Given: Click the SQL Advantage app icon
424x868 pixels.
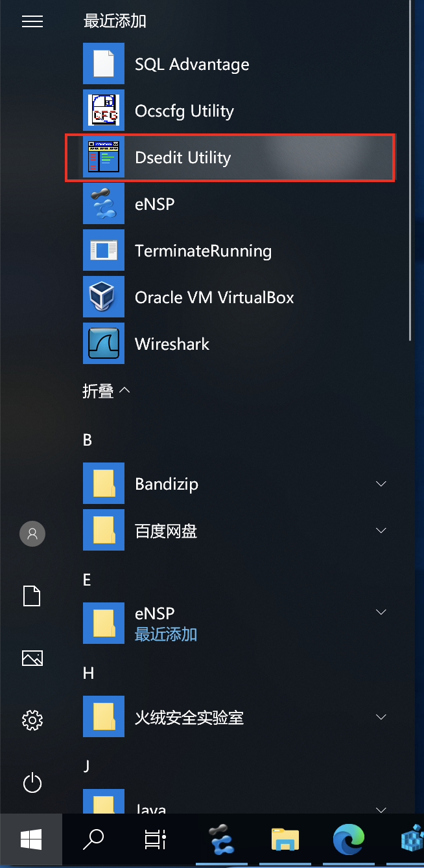Looking at the screenshot, I should tap(104, 63).
